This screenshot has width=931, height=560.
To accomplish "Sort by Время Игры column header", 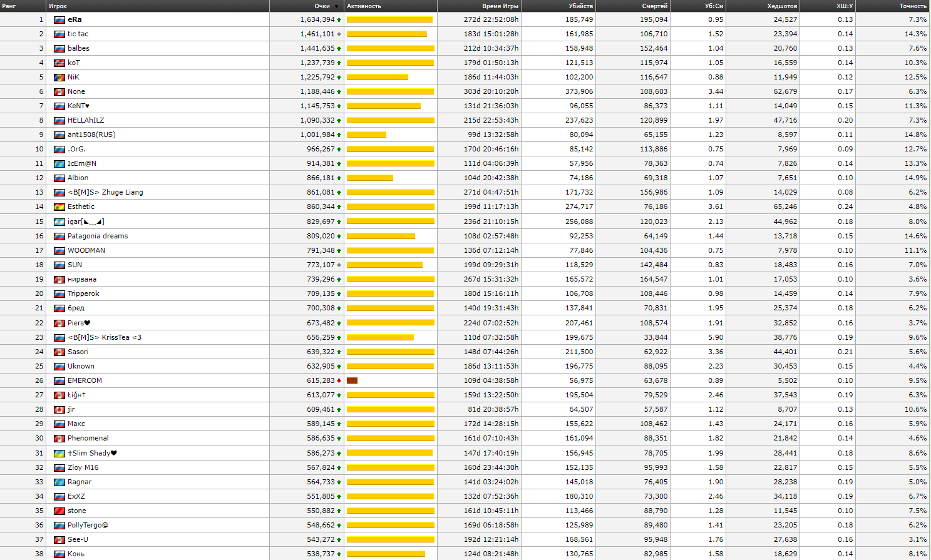I will (x=500, y=6).
